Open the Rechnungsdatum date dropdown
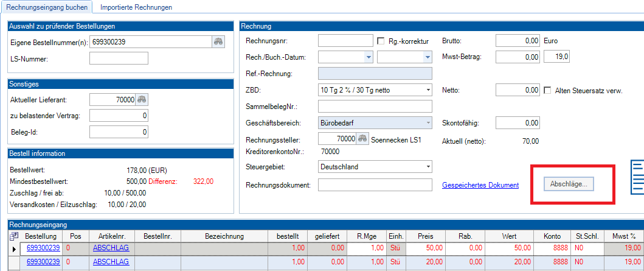The width and height of the screenshot is (644, 271). 368,57
